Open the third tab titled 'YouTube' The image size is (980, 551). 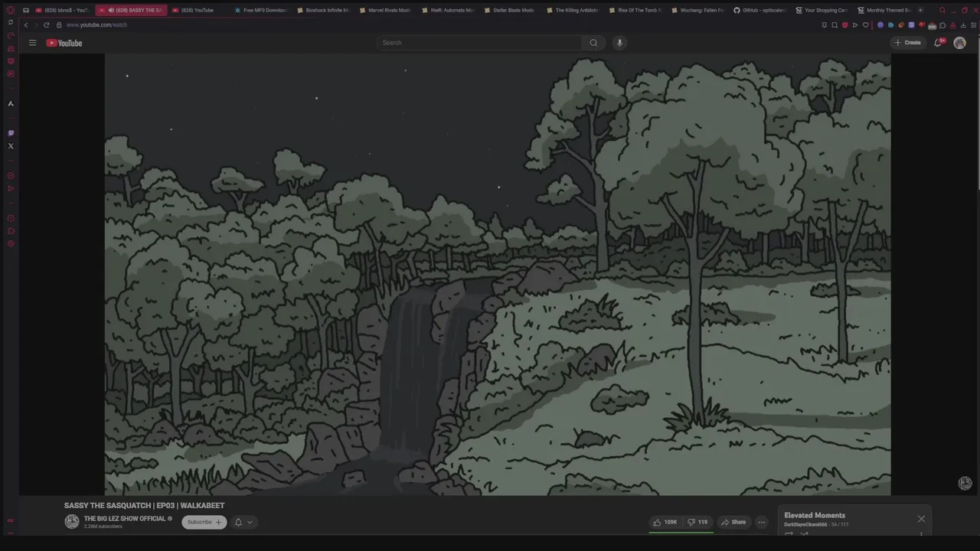[x=197, y=10]
